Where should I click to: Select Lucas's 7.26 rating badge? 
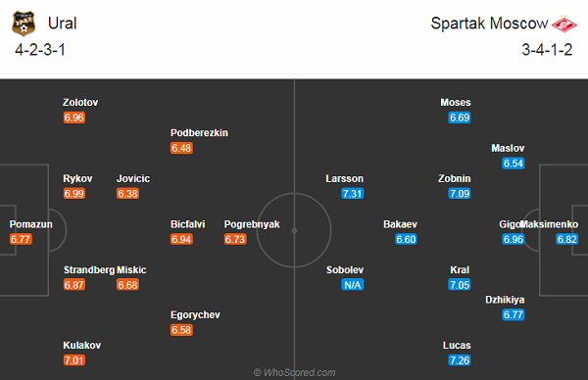click(460, 360)
